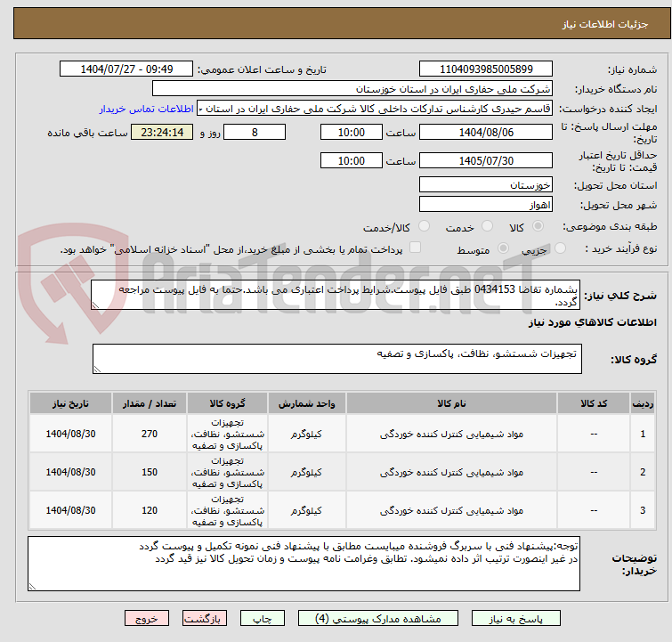Click quantity 120 in row 3

[x=150, y=510]
